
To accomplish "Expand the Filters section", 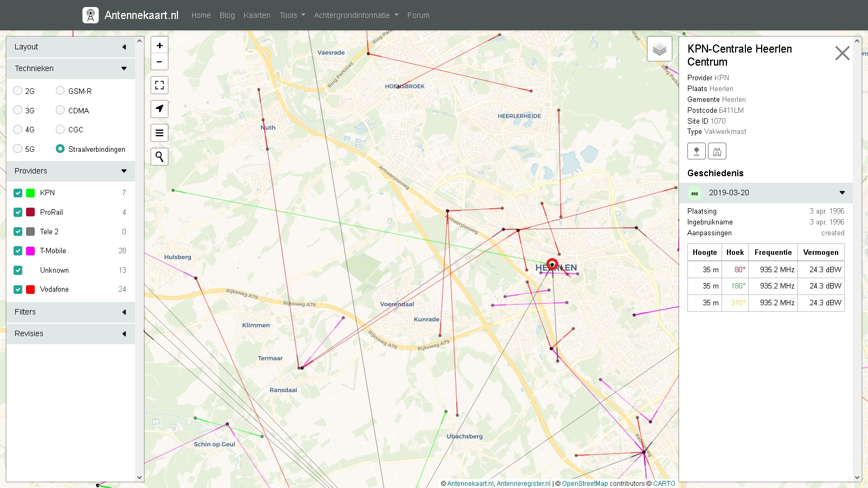I will [71, 312].
